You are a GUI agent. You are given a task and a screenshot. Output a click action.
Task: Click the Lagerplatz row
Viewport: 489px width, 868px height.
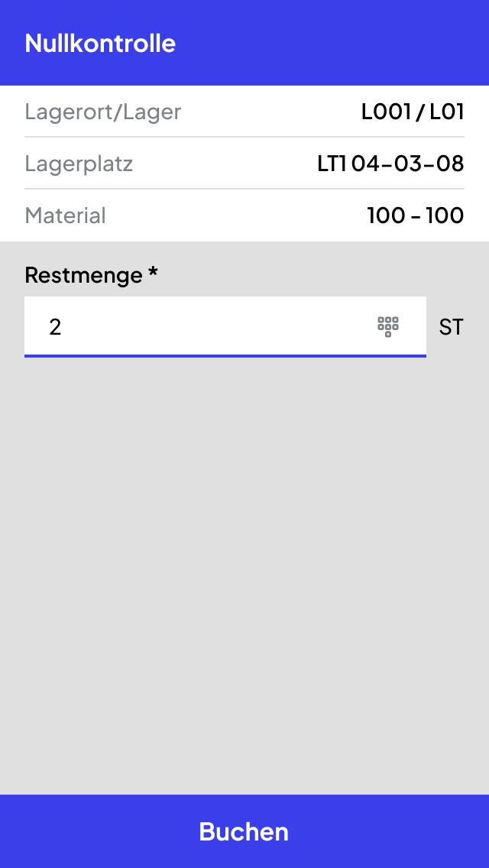pyautogui.click(x=244, y=164)
